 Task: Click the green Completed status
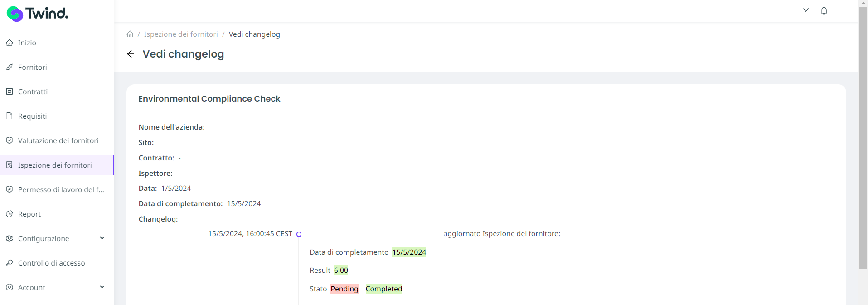384,289
